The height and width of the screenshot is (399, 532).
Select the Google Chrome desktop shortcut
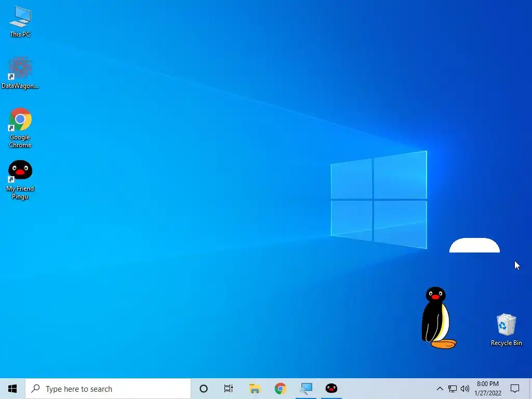pyautogui.click(x=20, y=128)
